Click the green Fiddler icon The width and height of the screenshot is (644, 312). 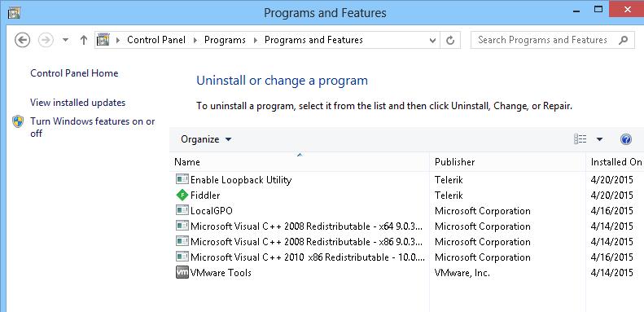click(182, 195)
